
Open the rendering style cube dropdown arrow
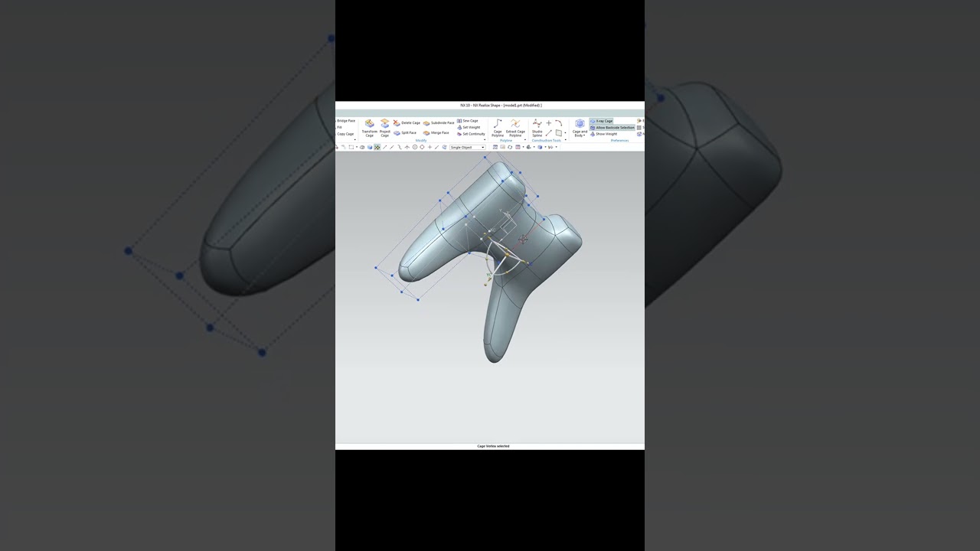click(x=545, y=147)
